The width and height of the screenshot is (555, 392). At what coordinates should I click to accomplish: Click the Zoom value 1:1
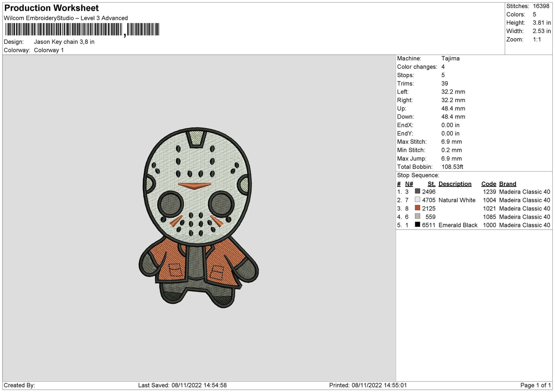tap(537, 40)
